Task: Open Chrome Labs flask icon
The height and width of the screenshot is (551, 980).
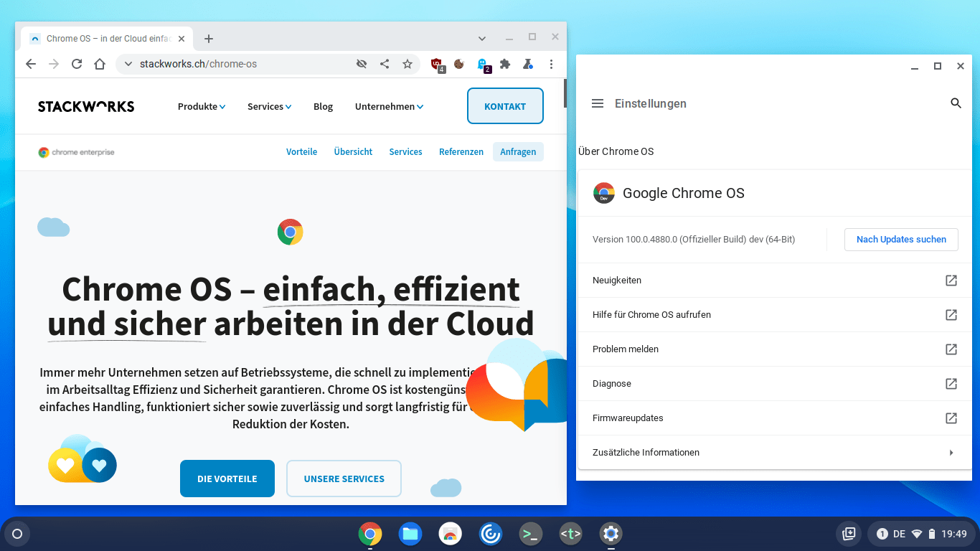Action: coord(528,64)
